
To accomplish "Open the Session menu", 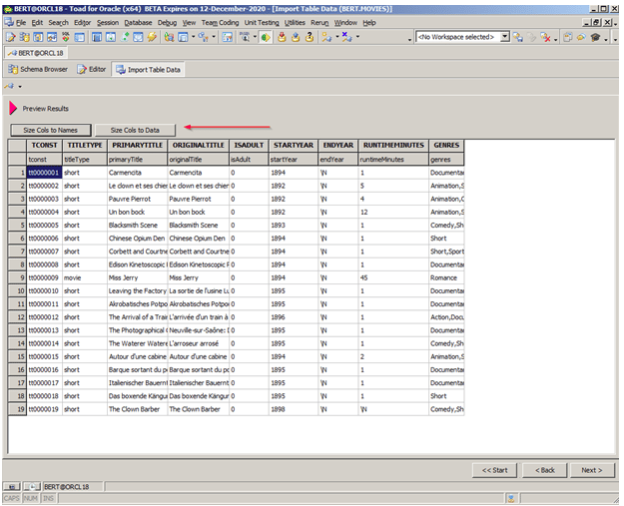I will pyautogui.click(x=108, y=23).
